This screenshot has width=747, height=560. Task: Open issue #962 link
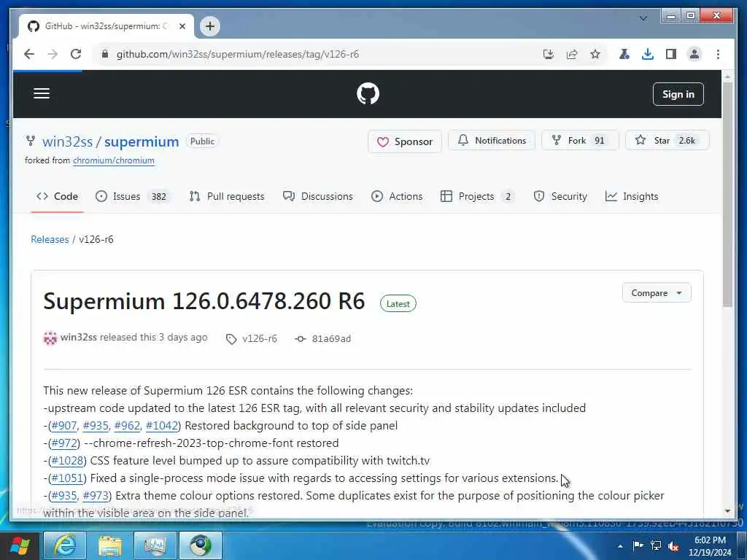[x=127, y=426]
